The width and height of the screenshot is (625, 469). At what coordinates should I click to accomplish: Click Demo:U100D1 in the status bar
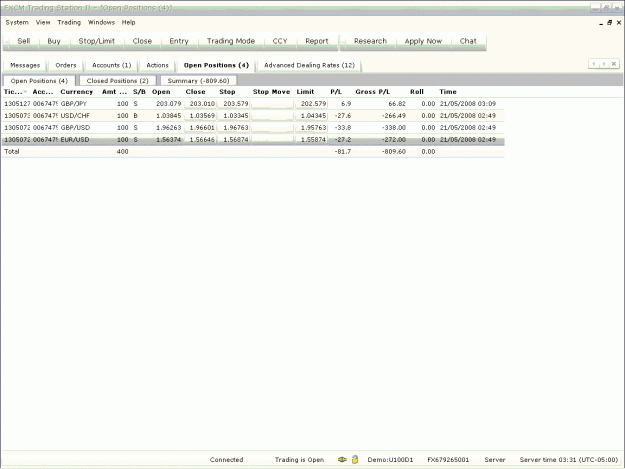(x=390, y=459)
